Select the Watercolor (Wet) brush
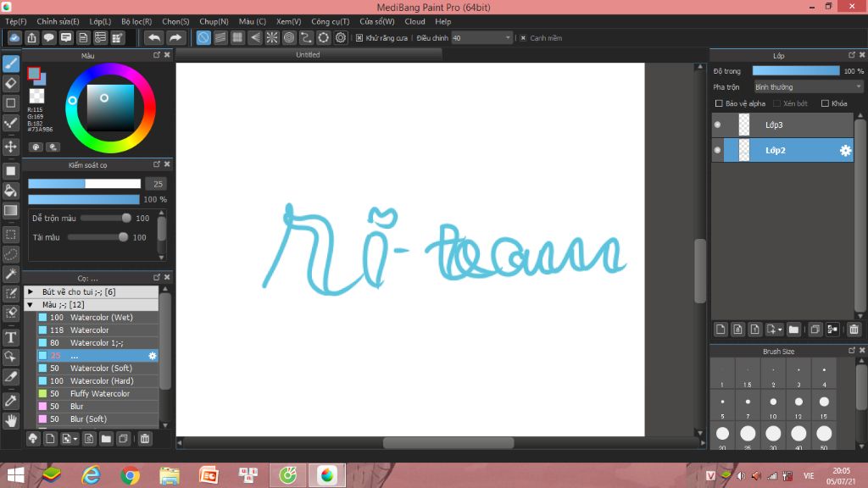868x488 pixels. tap(97, 318)
